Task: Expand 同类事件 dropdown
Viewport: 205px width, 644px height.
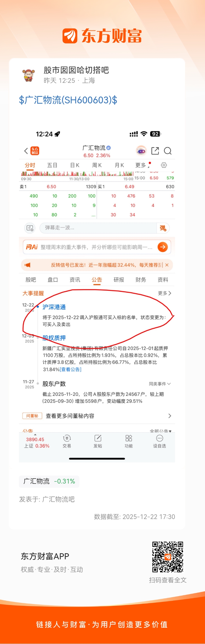Action: coord(160,384)
